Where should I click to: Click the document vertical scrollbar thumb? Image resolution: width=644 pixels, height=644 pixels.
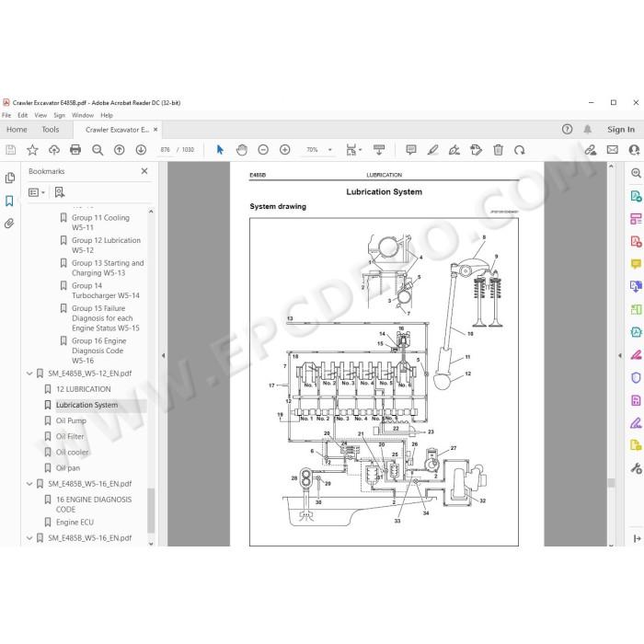pyautogui.click(x=611, y=483)
